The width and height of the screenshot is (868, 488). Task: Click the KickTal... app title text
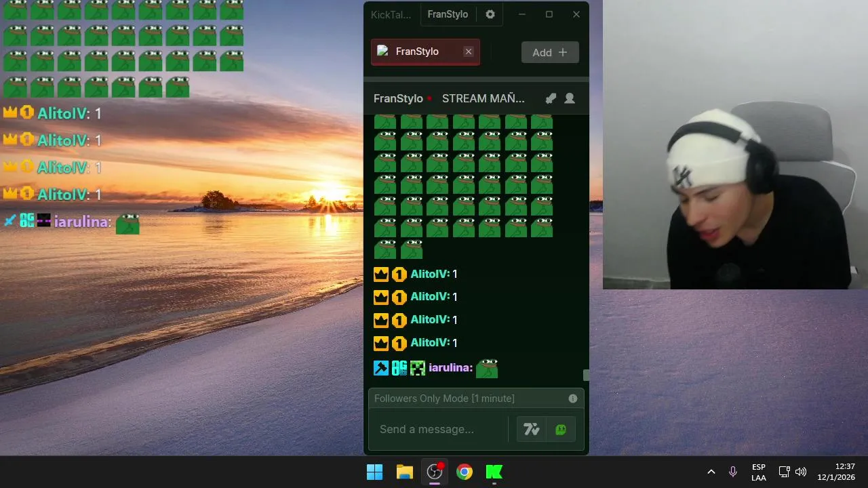pos(391,14)
